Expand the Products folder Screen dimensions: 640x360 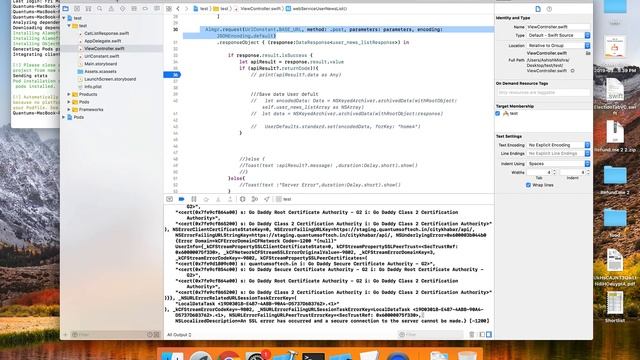(69, 94)
